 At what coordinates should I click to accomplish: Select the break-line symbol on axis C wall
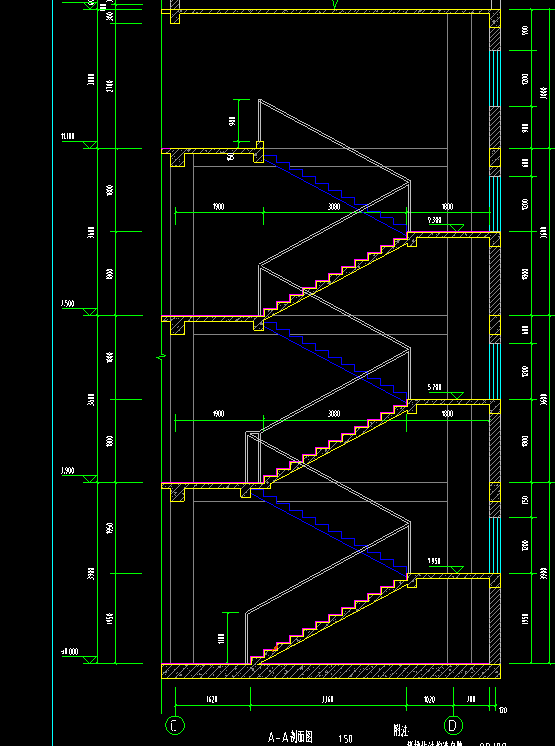tap(162, 356)
